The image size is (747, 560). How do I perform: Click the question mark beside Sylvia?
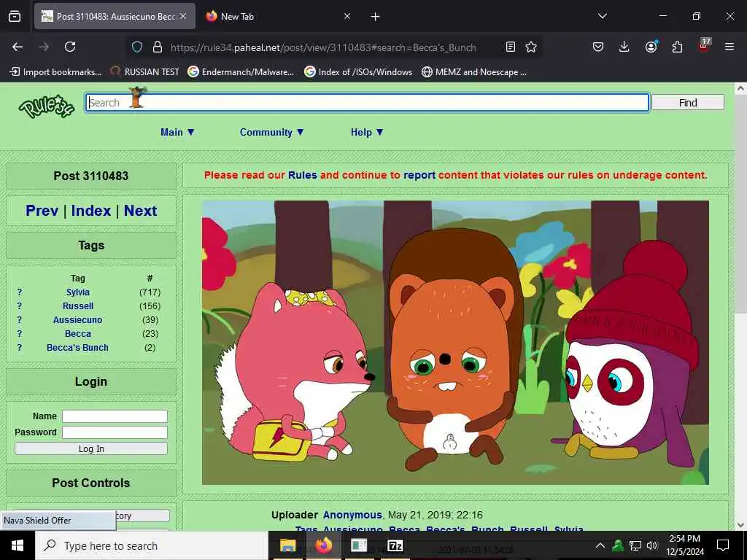coord(20,292)
